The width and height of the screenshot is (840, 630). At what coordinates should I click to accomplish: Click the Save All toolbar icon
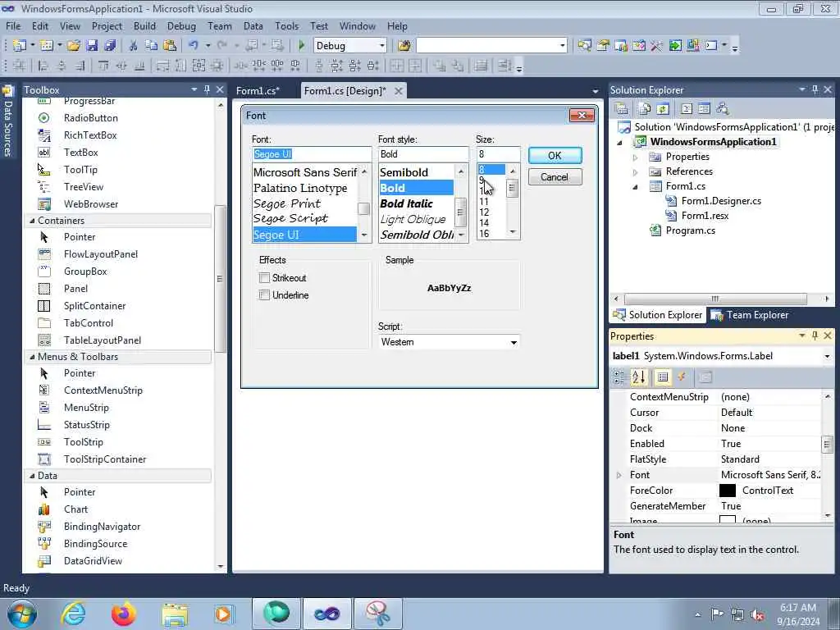pos(110,46)
